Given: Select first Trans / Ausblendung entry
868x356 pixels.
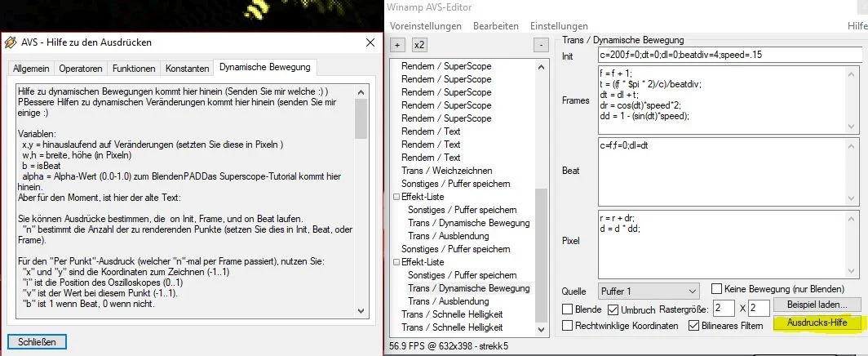Looking at the screenshot, I should click(x=449, y=237).
